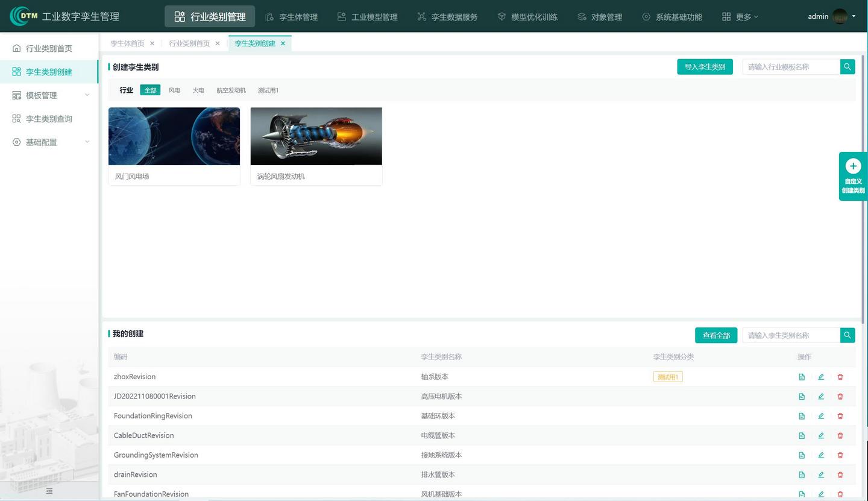Focus the 请输入行业模板名称 search field
868x501 pixels.
(791, 67)
